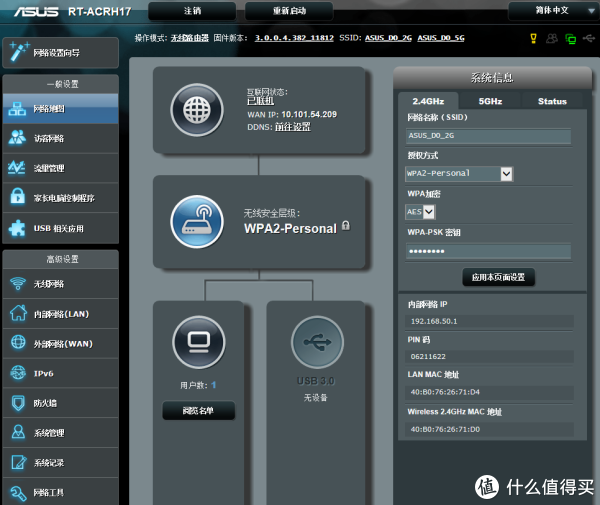
Task: Click the Logout (注销) button
Action: pyautogui.click(x=192, y=11)
